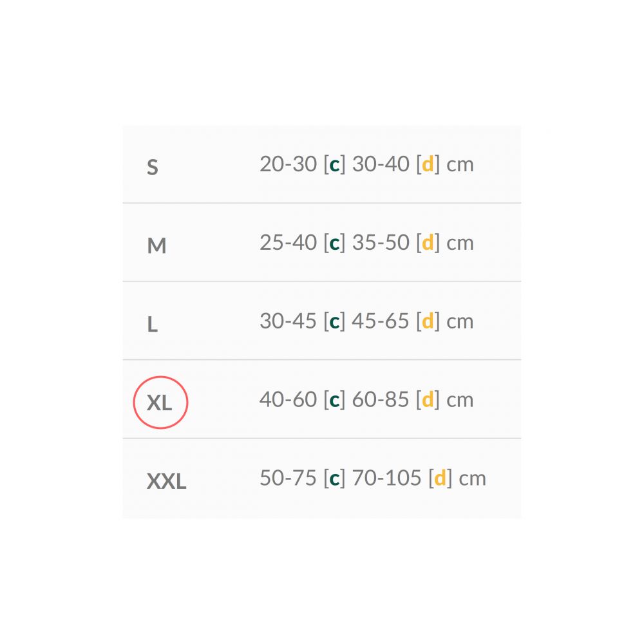Image resolution: width=644 pixels, height=644 pixels.
Task: Click the 70-105 measurement value
Action: (387, 478)
